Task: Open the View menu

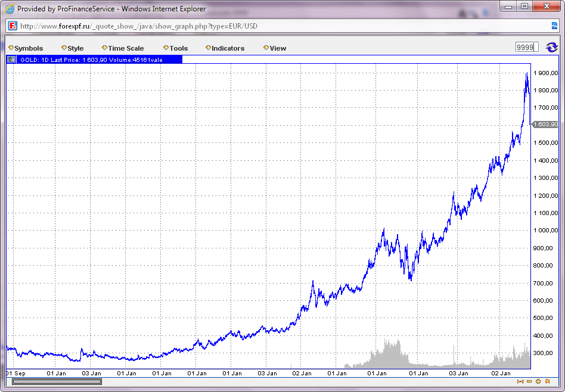Action: [275, 48]
